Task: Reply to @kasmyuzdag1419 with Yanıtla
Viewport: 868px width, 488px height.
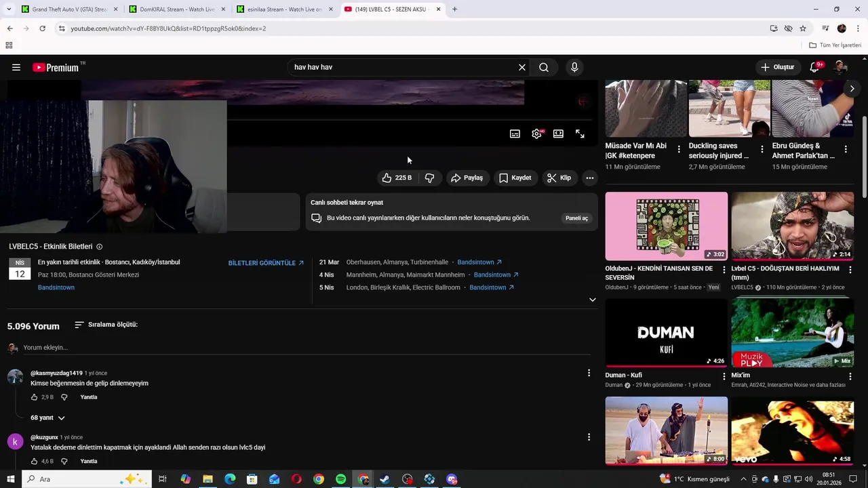Action: coord(89,397)
